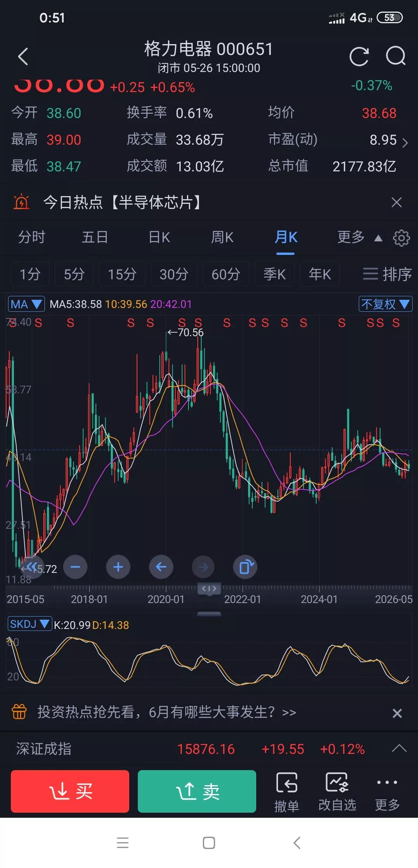Image resolution: width=418 pixels, height=868 pixels.
Task: Tap the 总市值 2177.83亿 value
Action: [364, 166]
